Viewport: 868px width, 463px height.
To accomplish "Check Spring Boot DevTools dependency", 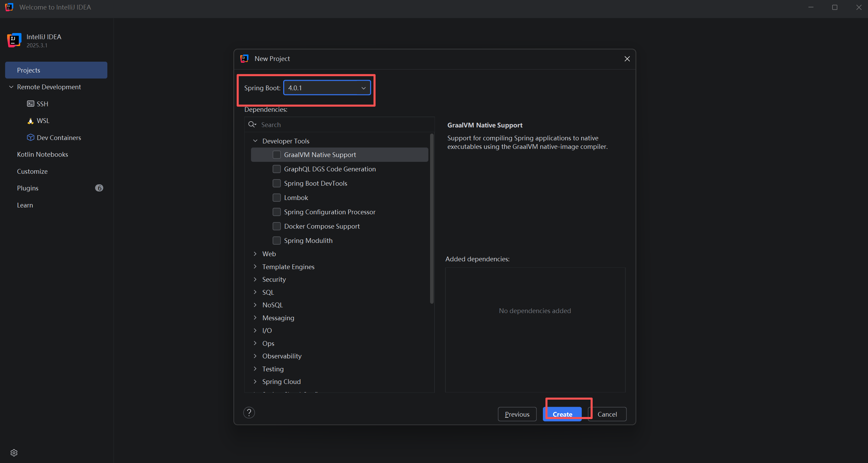I will coord(277,183).
